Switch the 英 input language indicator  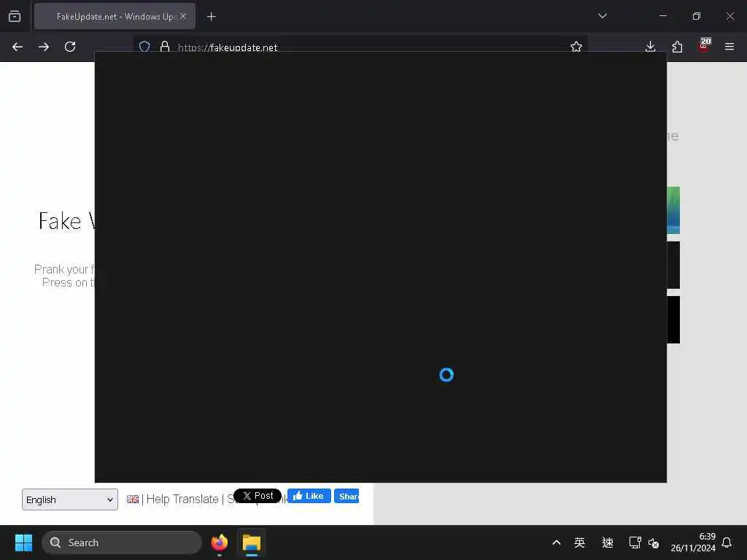(x=579, y=542)
